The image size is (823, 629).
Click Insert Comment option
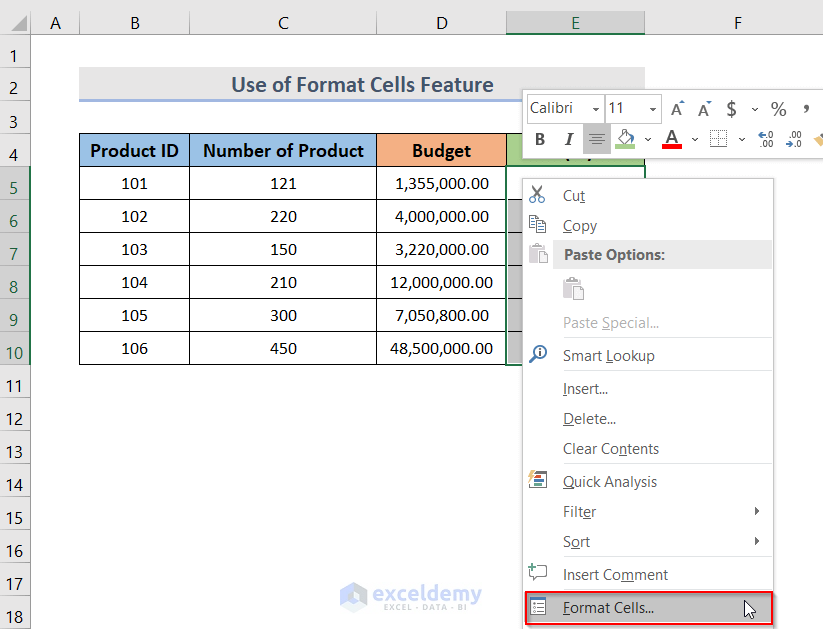click(615, 575)
